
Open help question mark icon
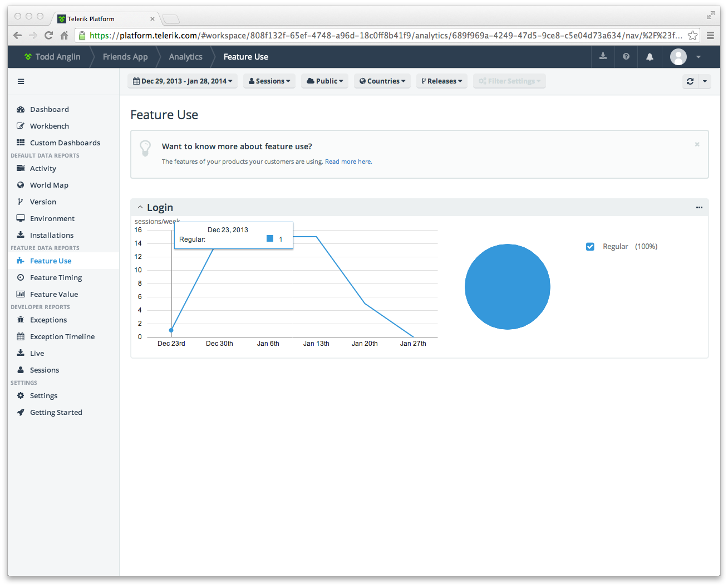[x=626, y=56]
